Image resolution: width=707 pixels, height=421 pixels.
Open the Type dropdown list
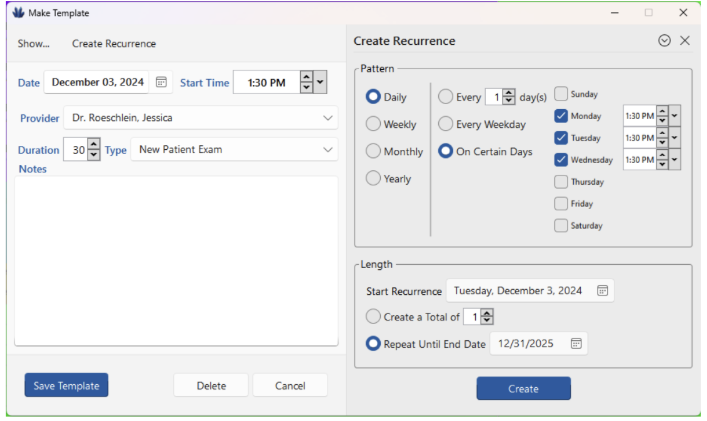[x=329, y=150]
